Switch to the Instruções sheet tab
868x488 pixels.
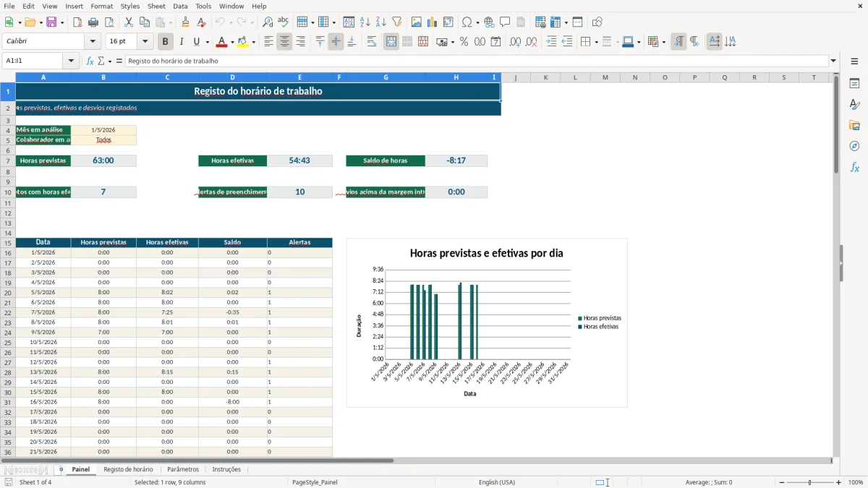coord(226,469)
